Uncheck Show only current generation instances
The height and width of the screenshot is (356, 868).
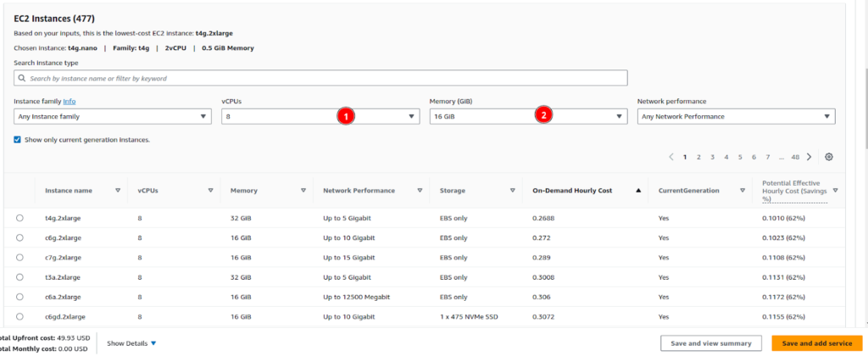click(x=17, y=140)
